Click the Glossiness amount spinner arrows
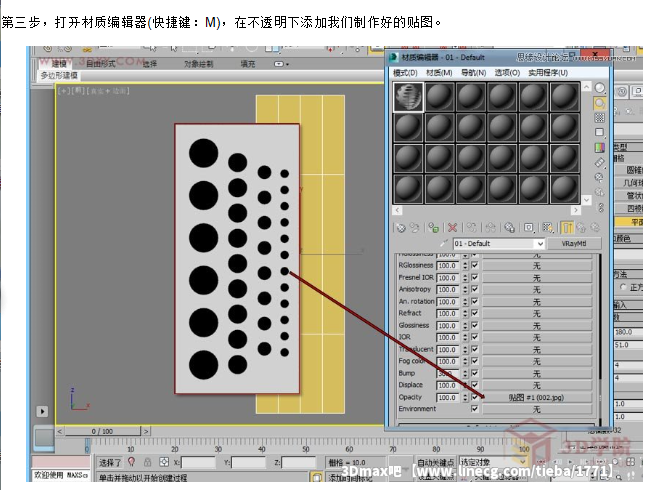Viewport: 653px width, 490px height. click(465, 326)
